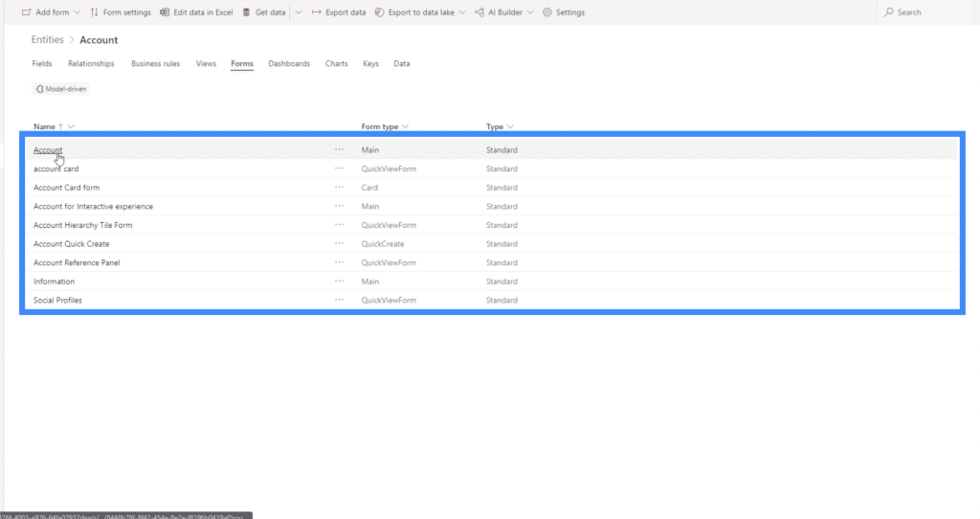Open the Social Profiles form
Screen dimensions: 980x519
pos(57,300)
